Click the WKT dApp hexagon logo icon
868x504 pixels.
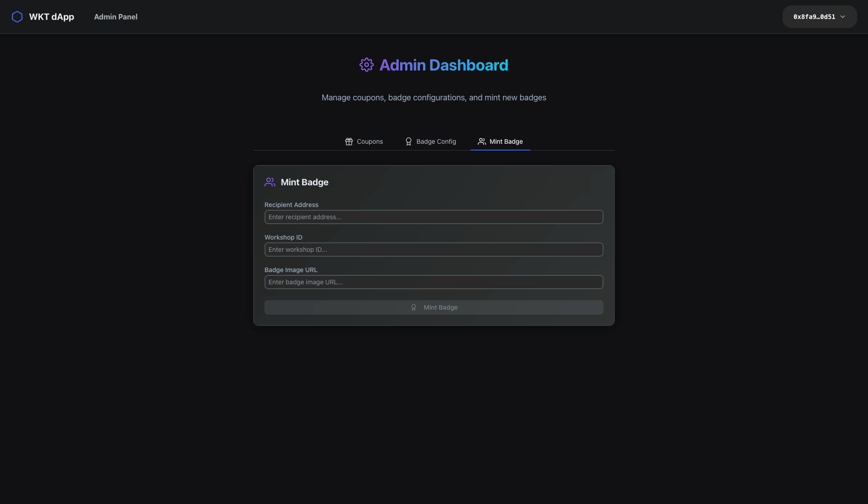[17, 17]
